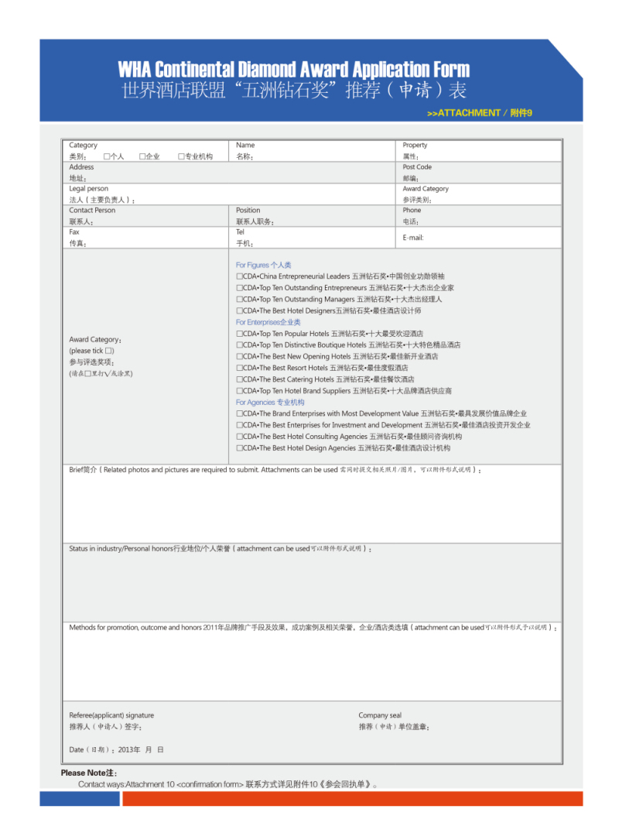Tick the 个人 (individual) category checkbox
The image size is (619, 840).
[107, 156]
